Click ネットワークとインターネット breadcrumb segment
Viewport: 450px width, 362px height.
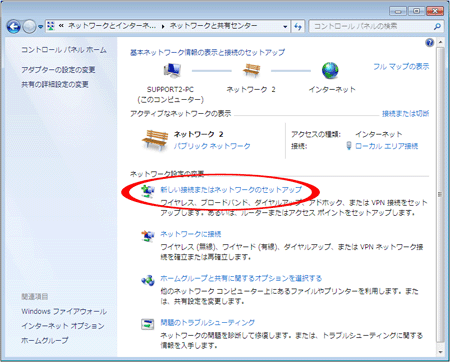(x=112, y=26)
